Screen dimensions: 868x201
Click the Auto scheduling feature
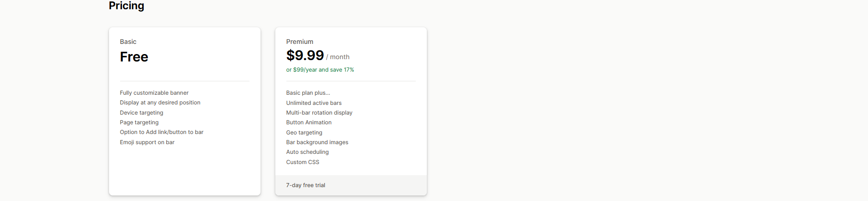[x=307, y=152]
